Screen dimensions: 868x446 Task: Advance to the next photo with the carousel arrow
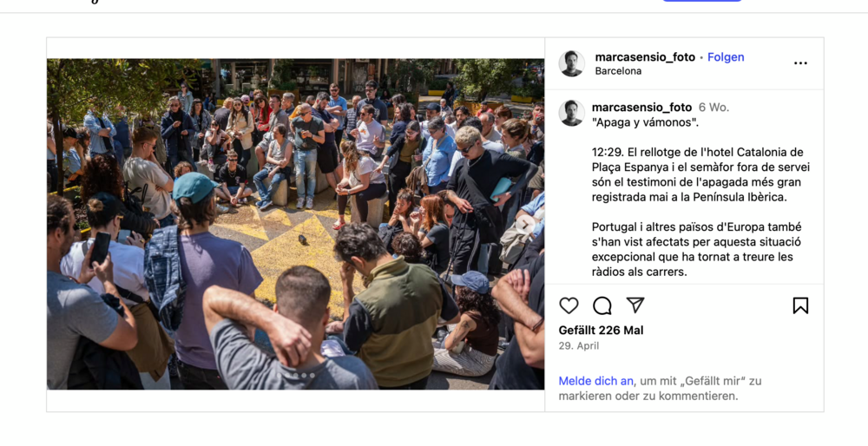tap(525, 224)
